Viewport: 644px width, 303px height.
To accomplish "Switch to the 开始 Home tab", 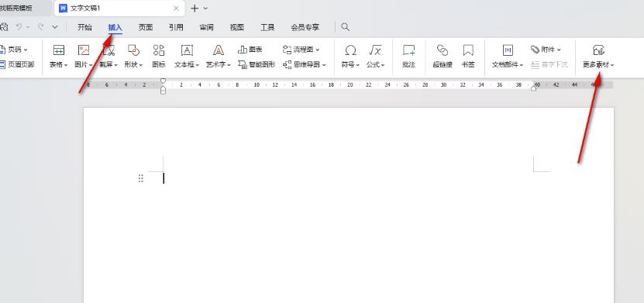I will click(x=84, y=27).
